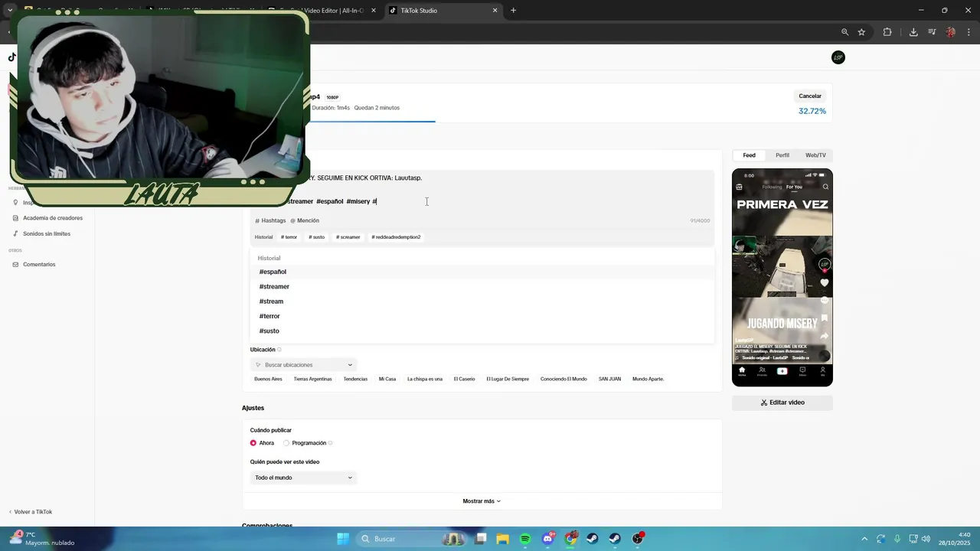This screenshot has height=551, width=980.
Task: Select the Ahora publish option
Action: click(263, 443)
